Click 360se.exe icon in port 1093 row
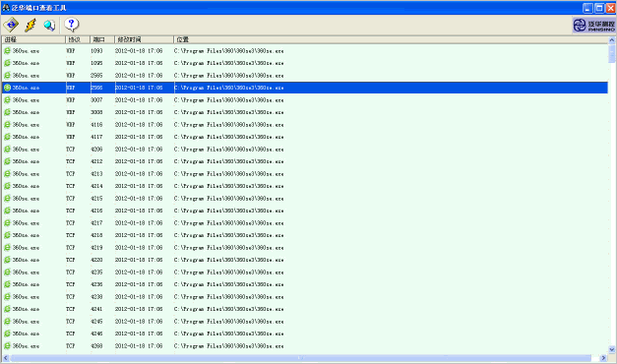The image size is (617, 364). pos(7,51)
